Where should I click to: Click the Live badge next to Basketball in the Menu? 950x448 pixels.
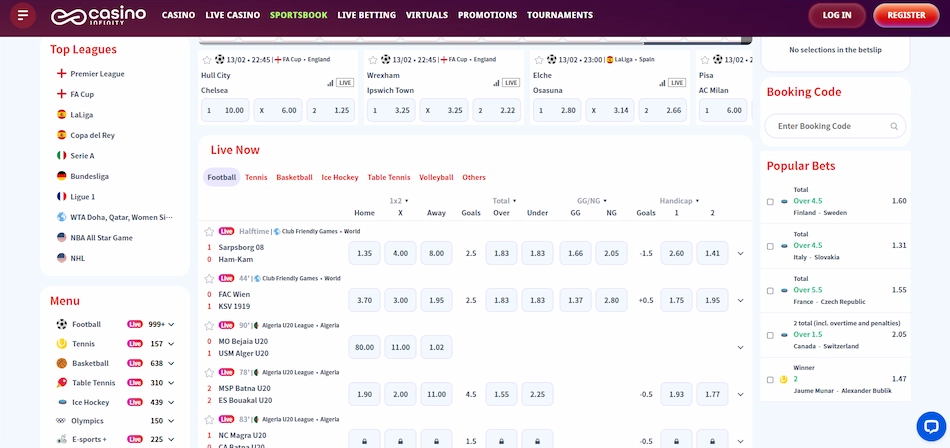pyautogui.click(x=135, y=363)
